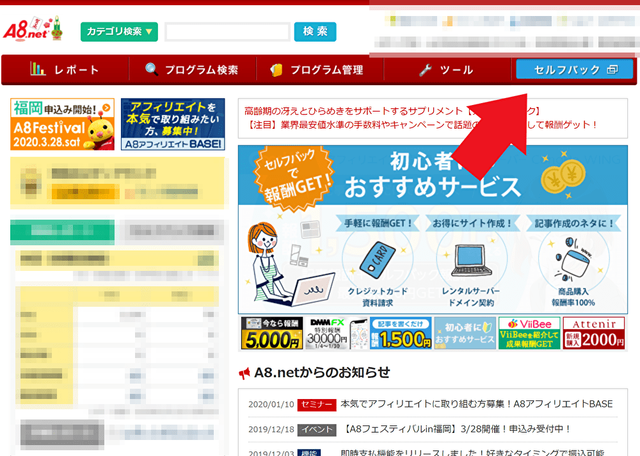Open the プログラム検索 menu
Image resolution: width=640 pixels, height=456 pixels.
pyautogui.click(x=192, y=70)
